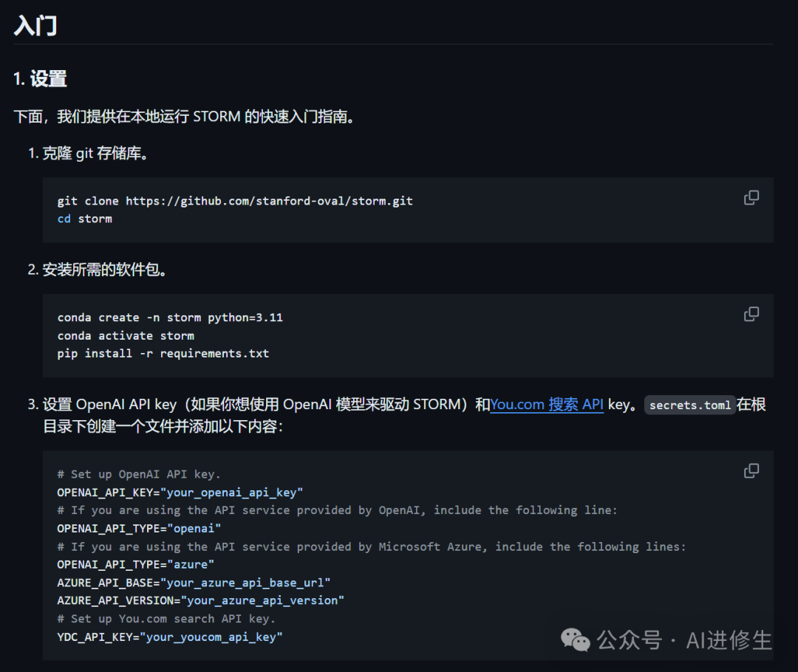The image size is (798, 672).
Task: Click the sentence about 本地运行 STORM 的快速入门指南
Action: (184, 117)
